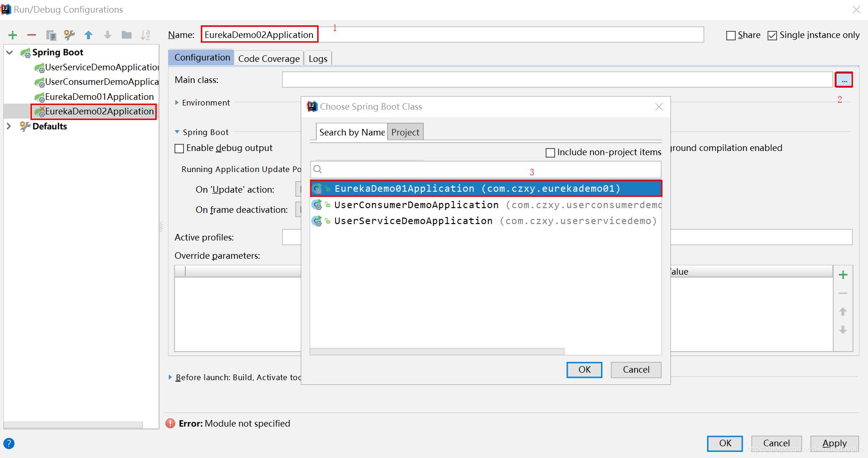Browse for main class button
Screen dimensions: 868x458
[844, 80]
